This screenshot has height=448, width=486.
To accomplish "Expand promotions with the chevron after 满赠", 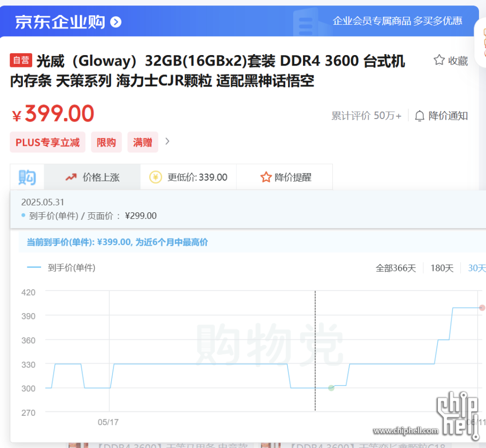I will pyautogui.click(x=168, y=141).
